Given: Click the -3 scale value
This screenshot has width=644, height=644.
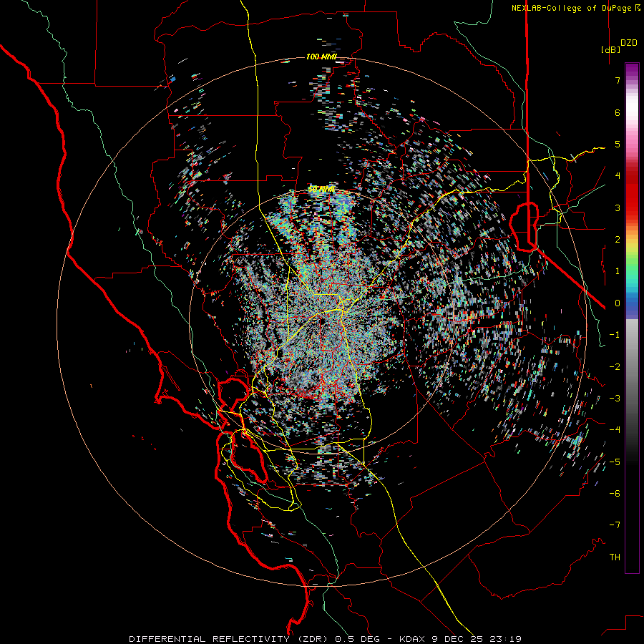Looking at the screenshot, I should point(615,399).
